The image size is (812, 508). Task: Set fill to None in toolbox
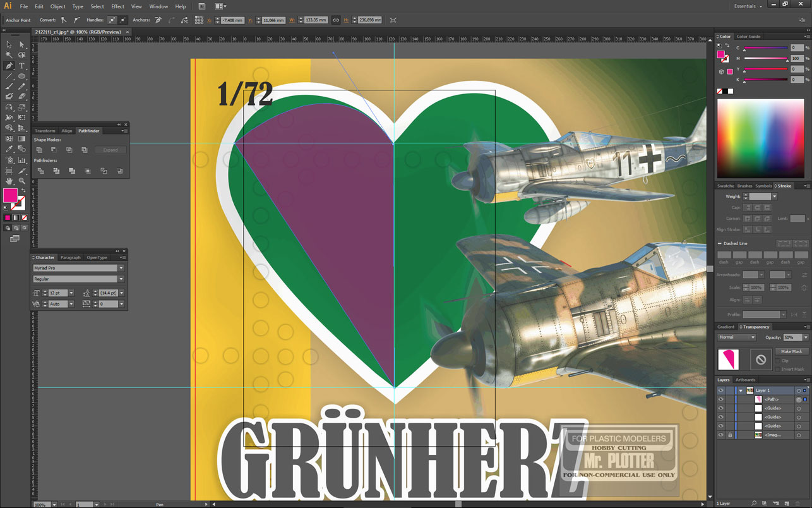point(24,217)
